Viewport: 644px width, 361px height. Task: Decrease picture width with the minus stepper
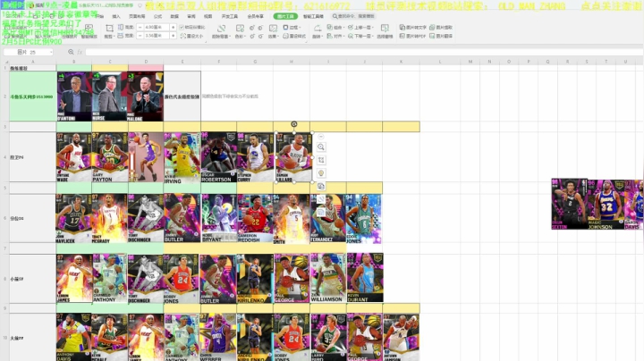click(x=140, y=36)
